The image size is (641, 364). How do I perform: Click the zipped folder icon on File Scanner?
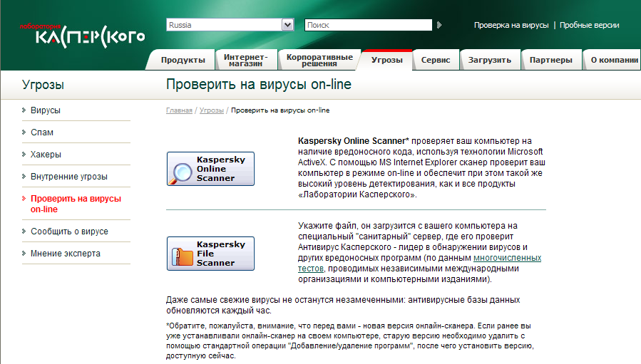[182, 257]
